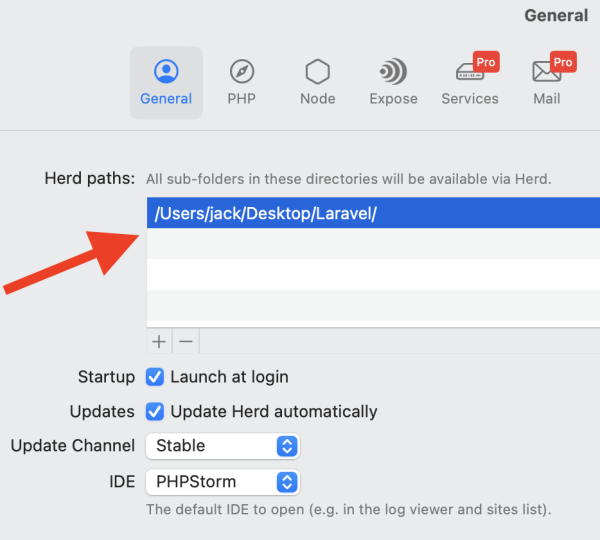600x540 pixels.
Task: Open the PHP compass icon
Action: click(241, 72)
